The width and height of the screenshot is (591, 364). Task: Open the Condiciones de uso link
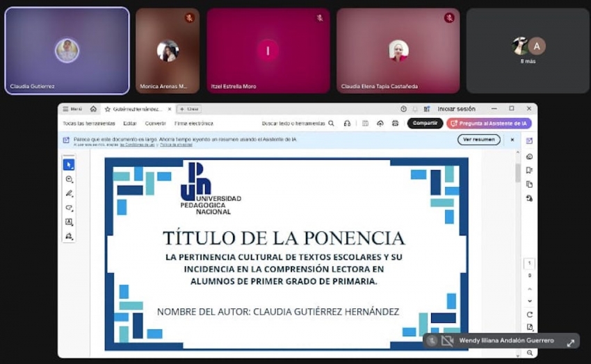(137, 145)
